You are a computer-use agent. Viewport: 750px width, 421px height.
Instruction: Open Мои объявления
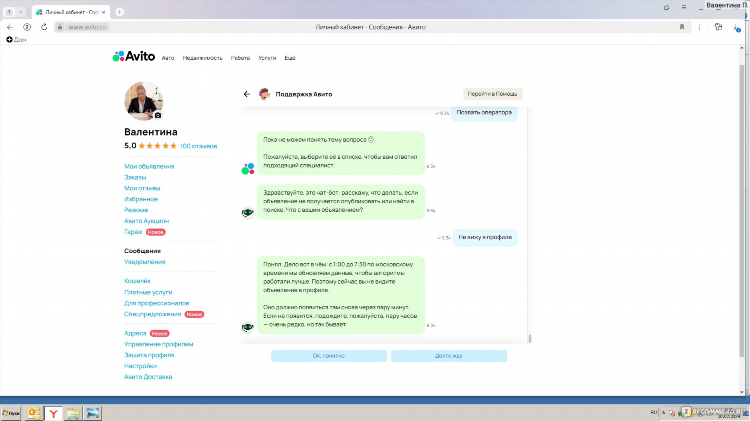tap(149, 166)
